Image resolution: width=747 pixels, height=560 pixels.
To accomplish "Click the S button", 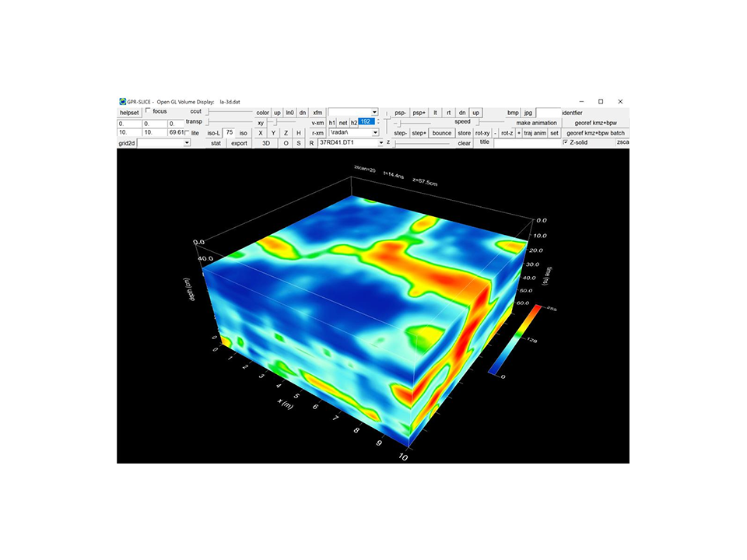I will click(299, 143).
